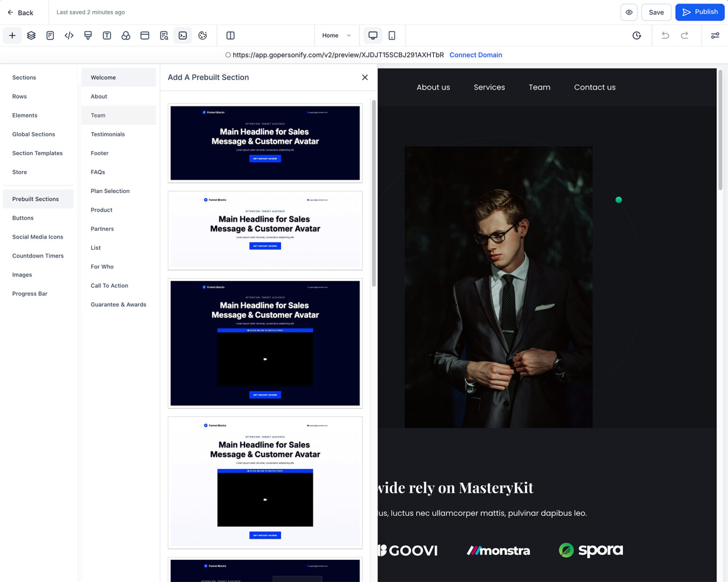The height and width of the screenshot is (582, 728).
Task: Switch to mobile view
Action: click(392, 36)
